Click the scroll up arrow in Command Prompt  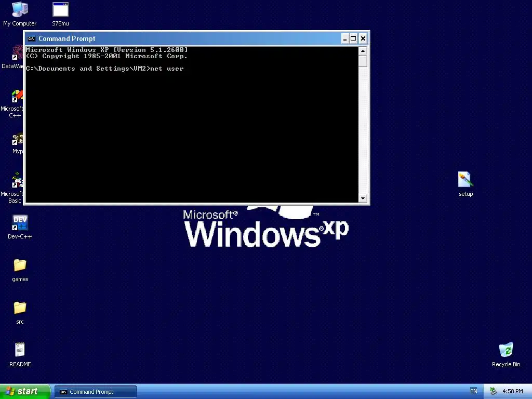363,51
